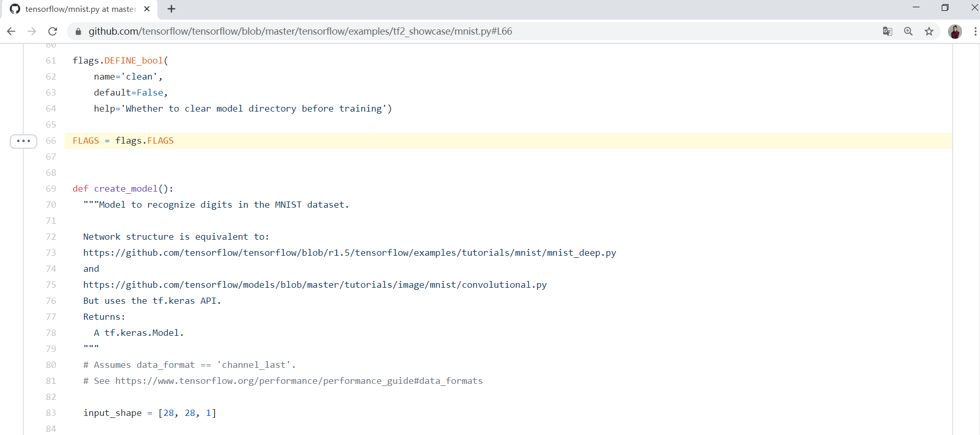
Task: Click the convolutional.py URL text
Action: pyautogui.click(x=315, y=285)
